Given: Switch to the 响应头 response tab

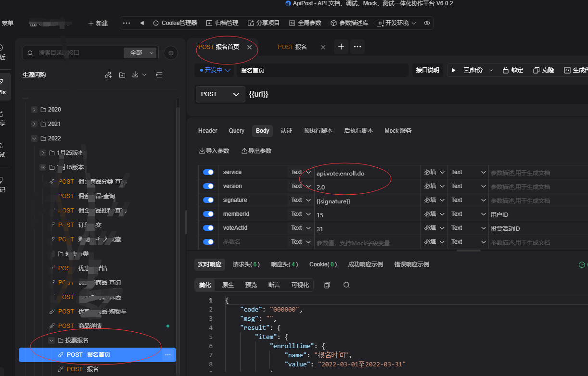Looking at the screenshot, I should [x=284, y=264].
